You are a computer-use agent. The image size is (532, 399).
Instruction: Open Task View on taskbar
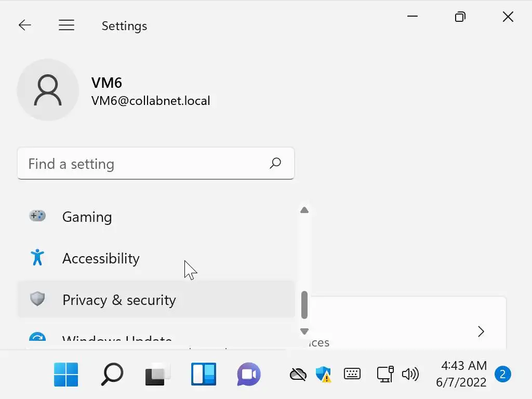tap(157, 375)
